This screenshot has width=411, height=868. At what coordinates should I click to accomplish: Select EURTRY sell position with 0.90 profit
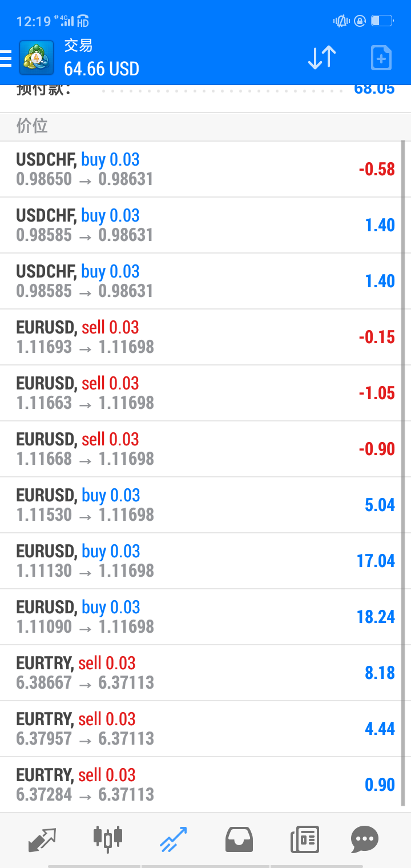[x=200, y=785]
